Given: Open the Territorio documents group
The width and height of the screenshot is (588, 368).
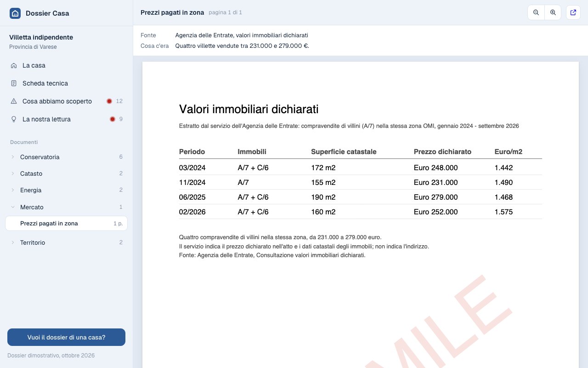Looking at the screenshot, I should (66, 242).
